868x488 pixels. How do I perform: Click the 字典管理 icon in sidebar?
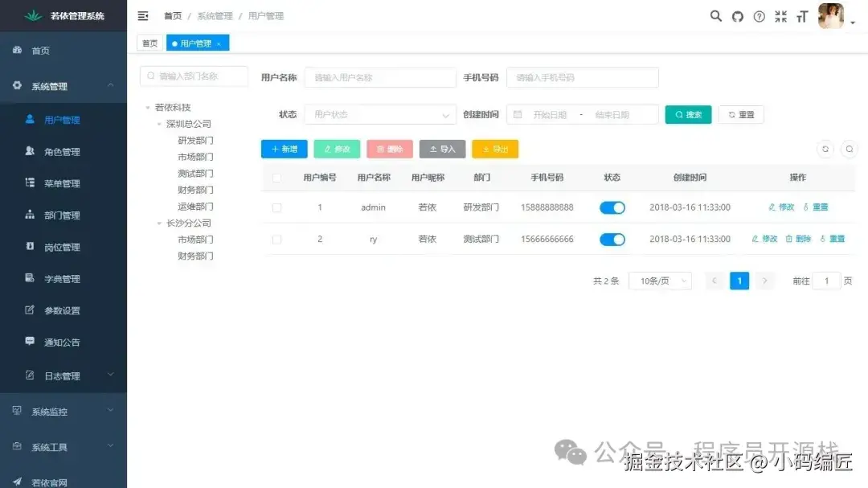pos(30,277)
